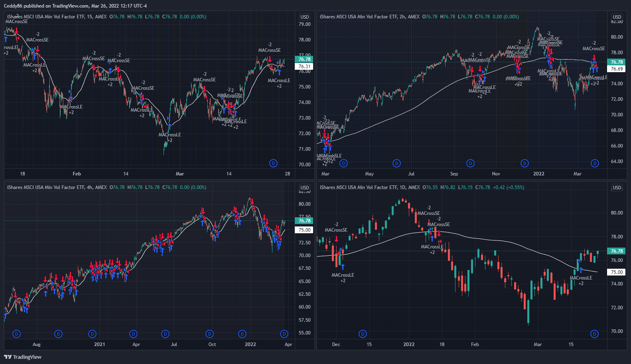This screenshot has height=364, width=631.
Task: Click 4h chart dividend marker by Apr 2021 label
Action: (134, 334)
